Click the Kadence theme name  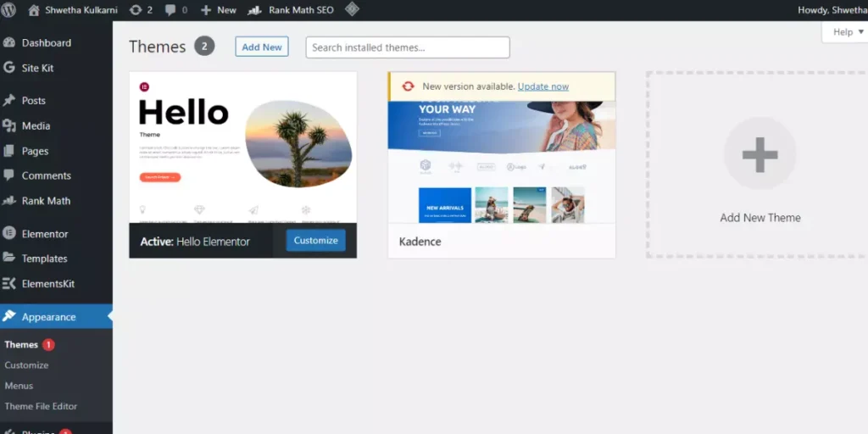420,242
